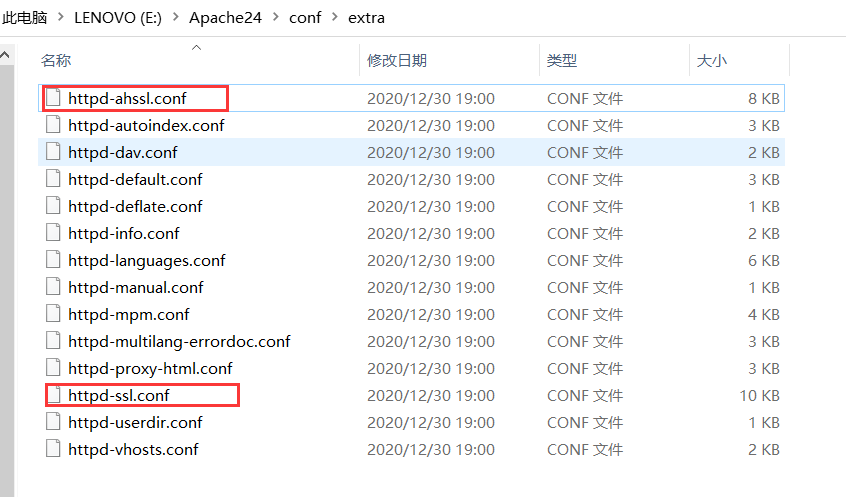Select the httpd-dav.conf file name
Screen dimensions: 846x497
[123, 152]
